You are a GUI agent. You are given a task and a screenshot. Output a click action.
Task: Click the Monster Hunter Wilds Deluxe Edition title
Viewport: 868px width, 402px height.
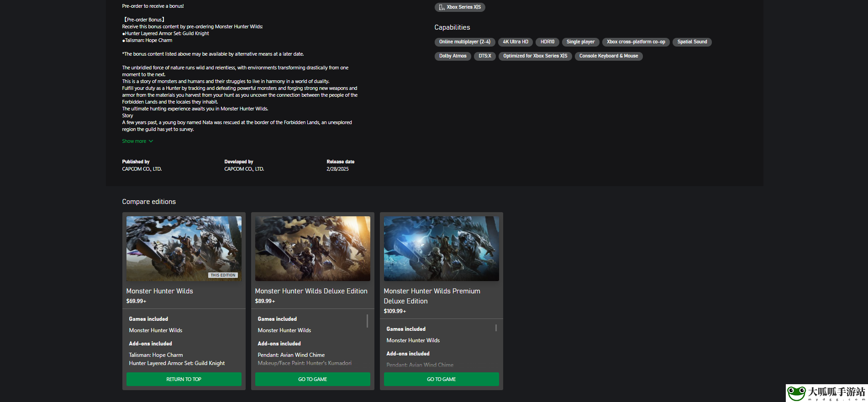311,291
